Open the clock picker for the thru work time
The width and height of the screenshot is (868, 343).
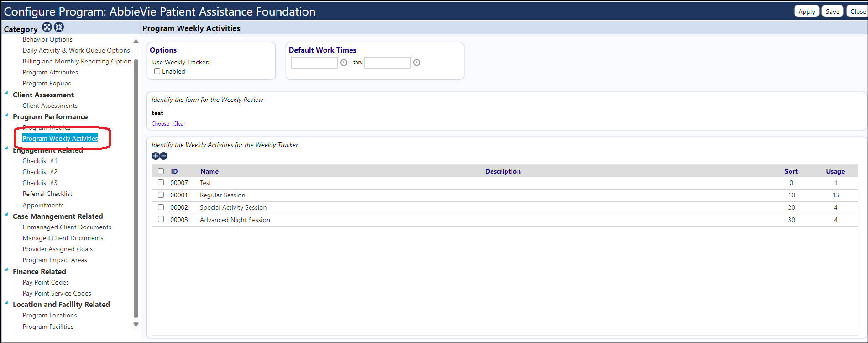coord(417,63)
